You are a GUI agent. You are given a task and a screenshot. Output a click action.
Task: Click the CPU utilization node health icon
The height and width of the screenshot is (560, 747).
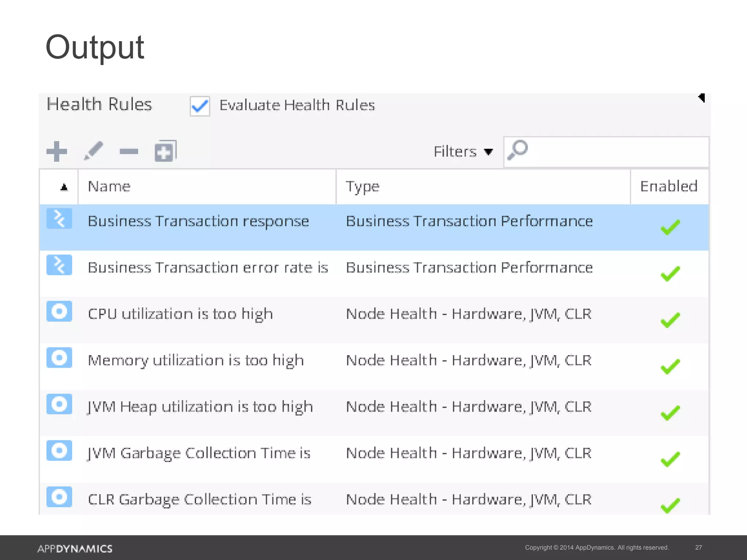(59, 311)
